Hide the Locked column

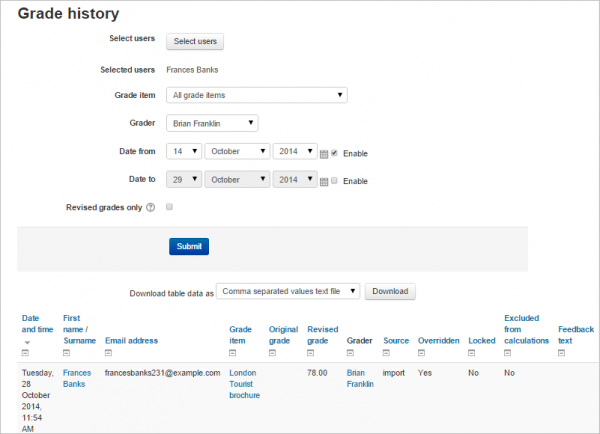[x=472, y=353]
